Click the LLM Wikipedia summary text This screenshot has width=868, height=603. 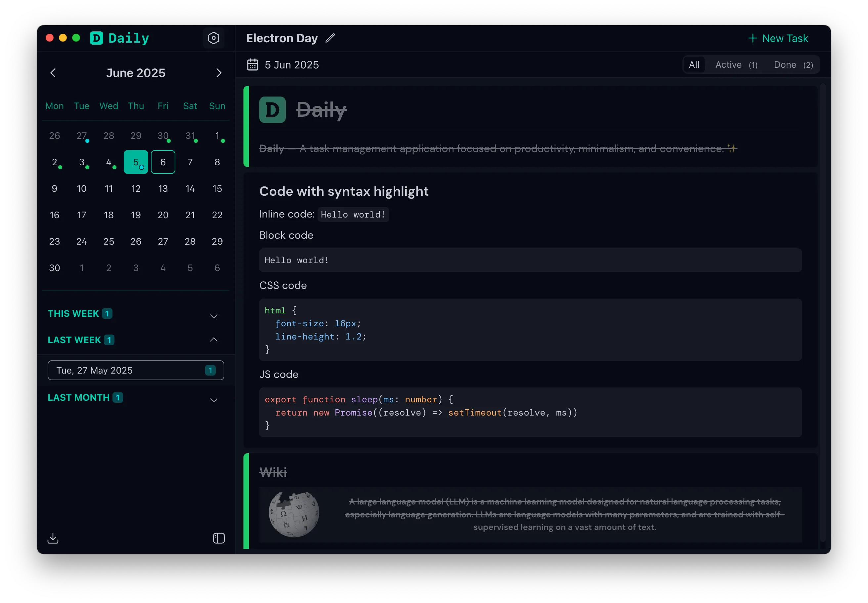pos(564,514)
